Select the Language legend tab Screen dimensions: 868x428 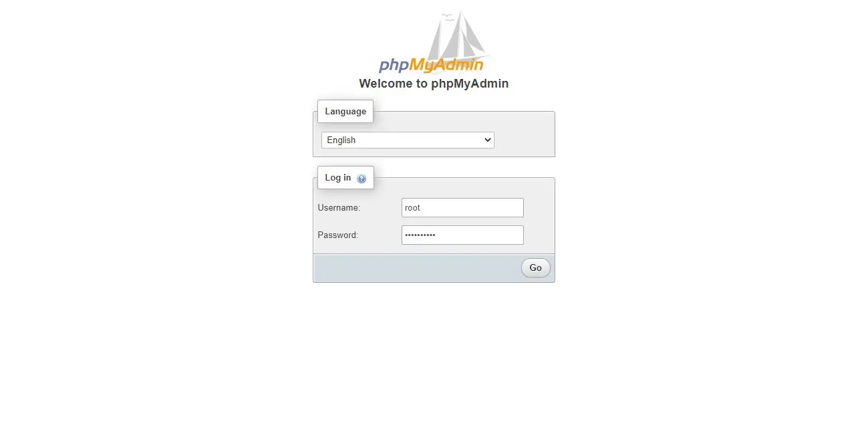pos(345,112)
